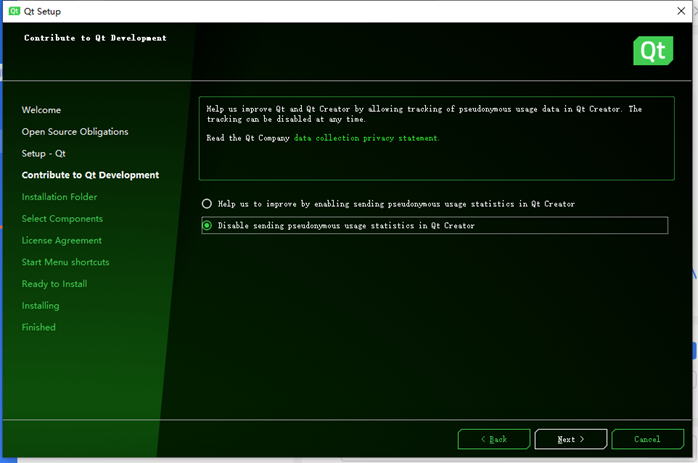
Task: Select the sidebar step Contribute to Qt Development
Action: tap(90, 175)
